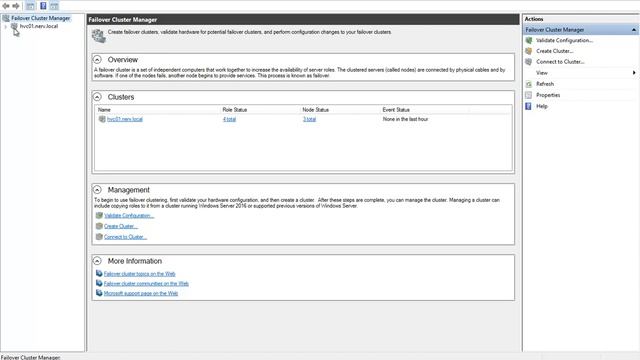Open Validate Configuration link in Management
640x360 pixels.
129,216
